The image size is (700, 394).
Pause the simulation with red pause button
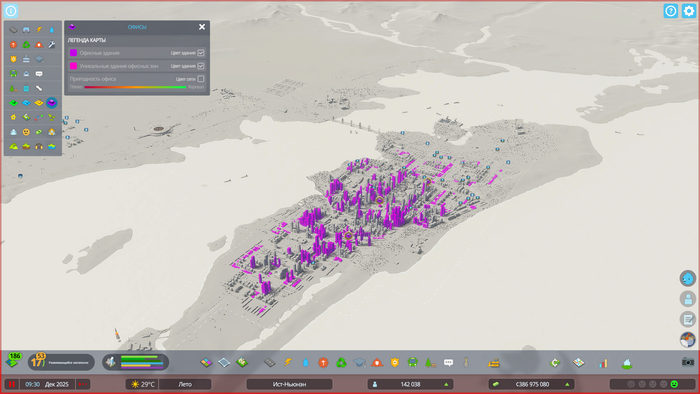12,384
